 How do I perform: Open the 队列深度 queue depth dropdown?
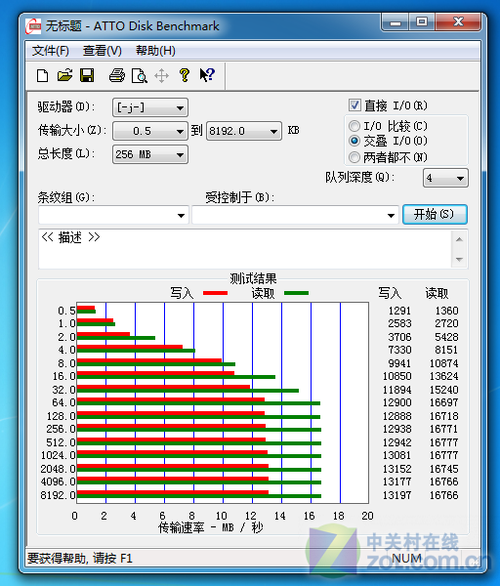point(445,178)
